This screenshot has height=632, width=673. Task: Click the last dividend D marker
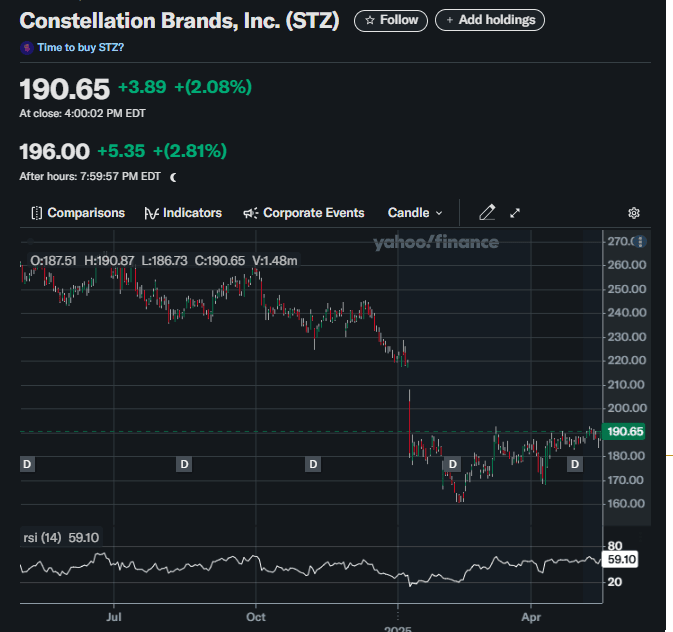click(575, 464)
